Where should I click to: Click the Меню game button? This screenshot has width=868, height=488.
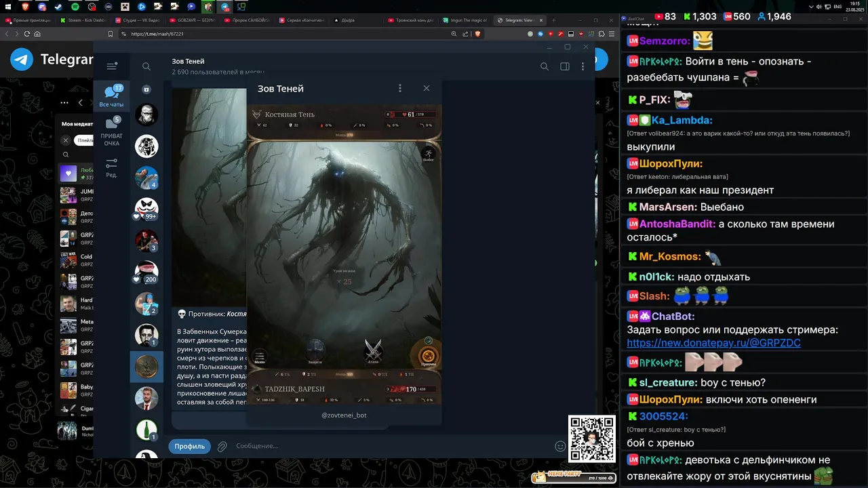tap(260, 356)
